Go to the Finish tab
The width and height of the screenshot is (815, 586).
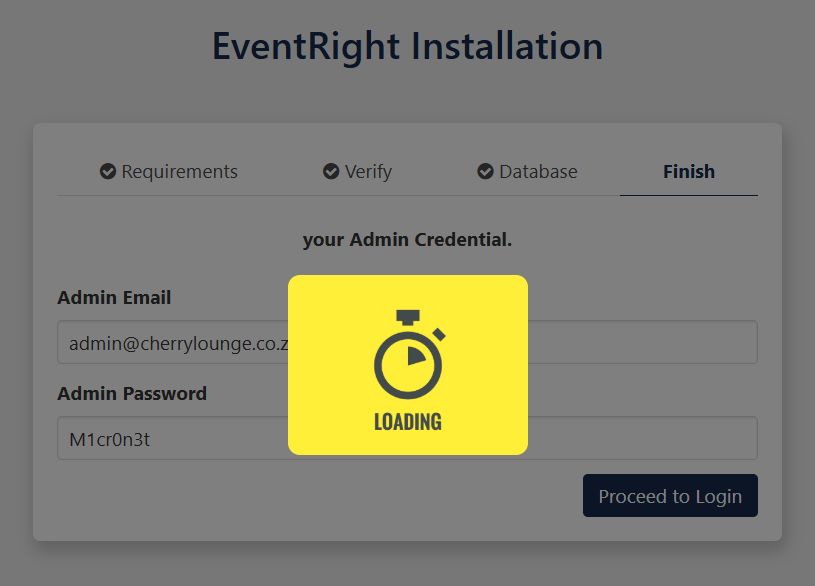689,172
